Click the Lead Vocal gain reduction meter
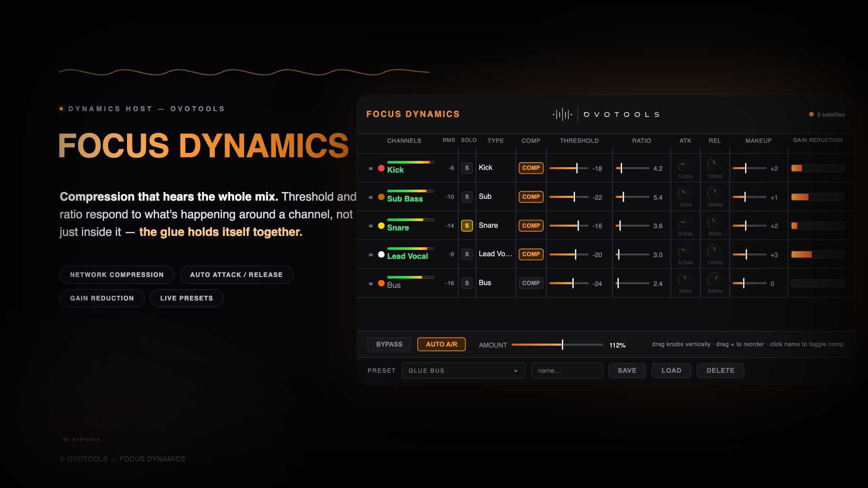This screenshot has width=868, height=488. 818,254
